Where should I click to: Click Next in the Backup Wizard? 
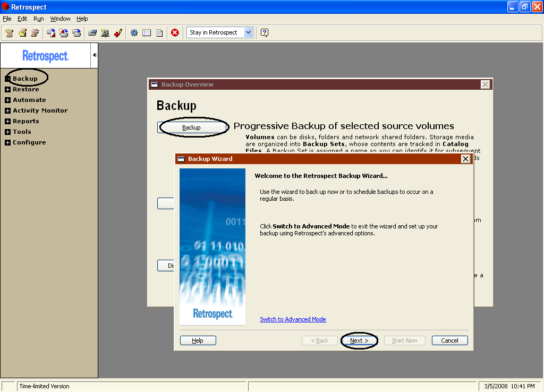(359, 340)
